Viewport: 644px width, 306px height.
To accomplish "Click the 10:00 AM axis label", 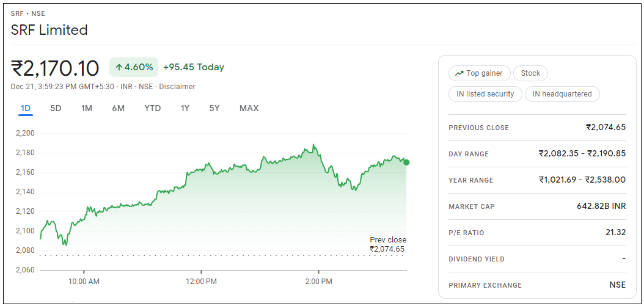I will click(84, 282).
